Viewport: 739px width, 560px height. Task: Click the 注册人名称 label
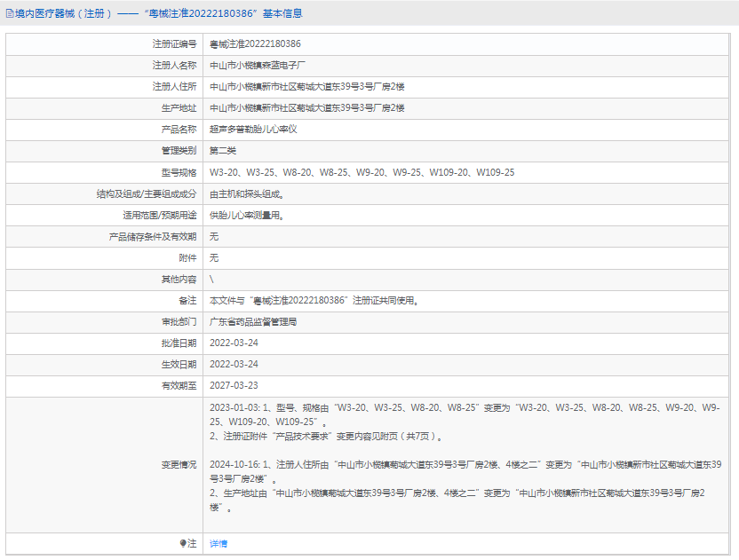174,66
